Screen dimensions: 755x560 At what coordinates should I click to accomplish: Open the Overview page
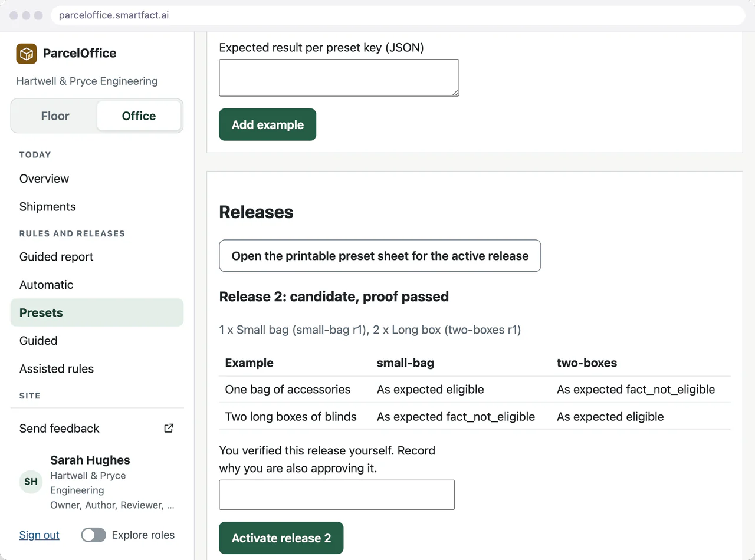97,179
